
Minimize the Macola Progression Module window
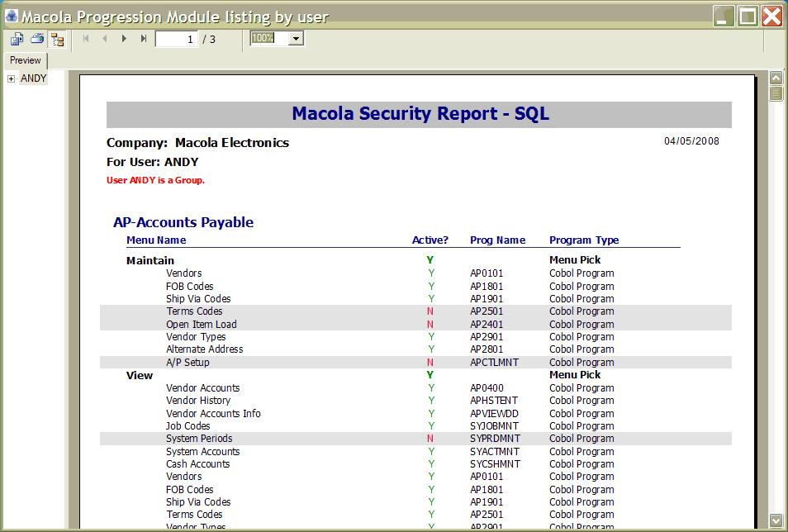tap(724, 17)
